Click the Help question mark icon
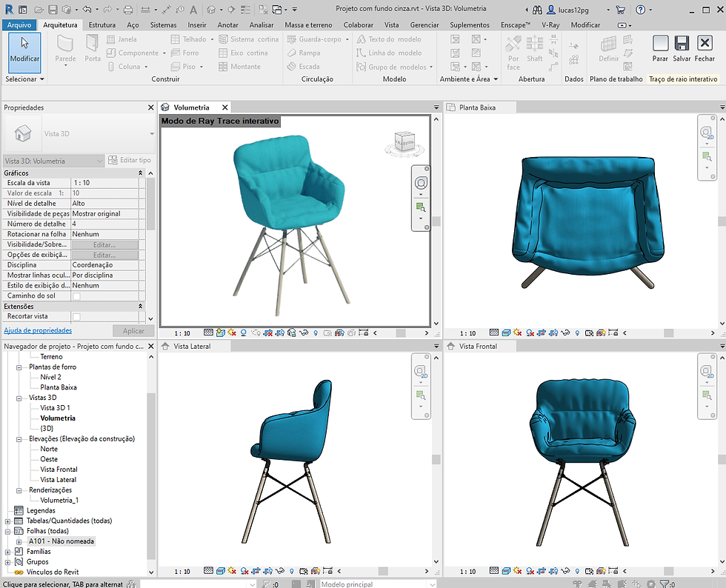The height and width of the screenshot is (588, 726). pos(640,10)
